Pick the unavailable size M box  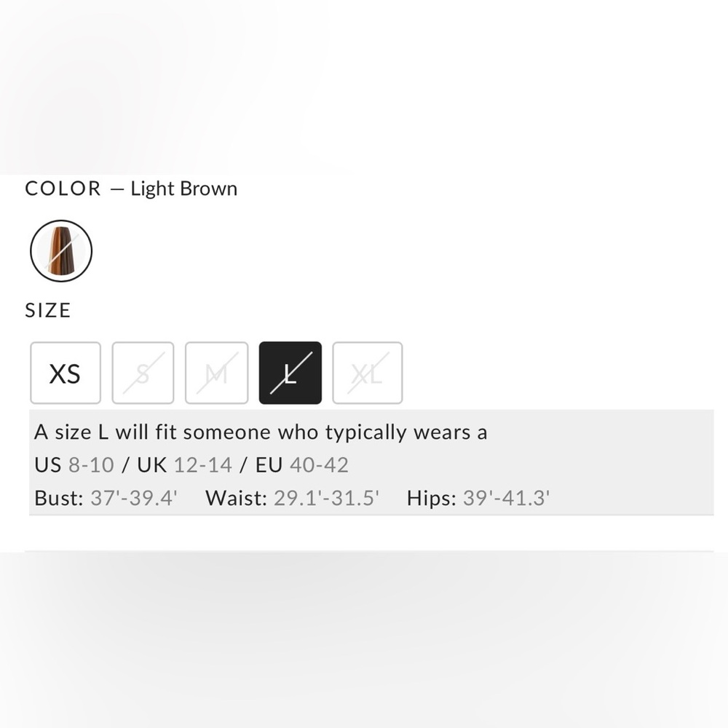pyautogui.click(x=217, y=373)
